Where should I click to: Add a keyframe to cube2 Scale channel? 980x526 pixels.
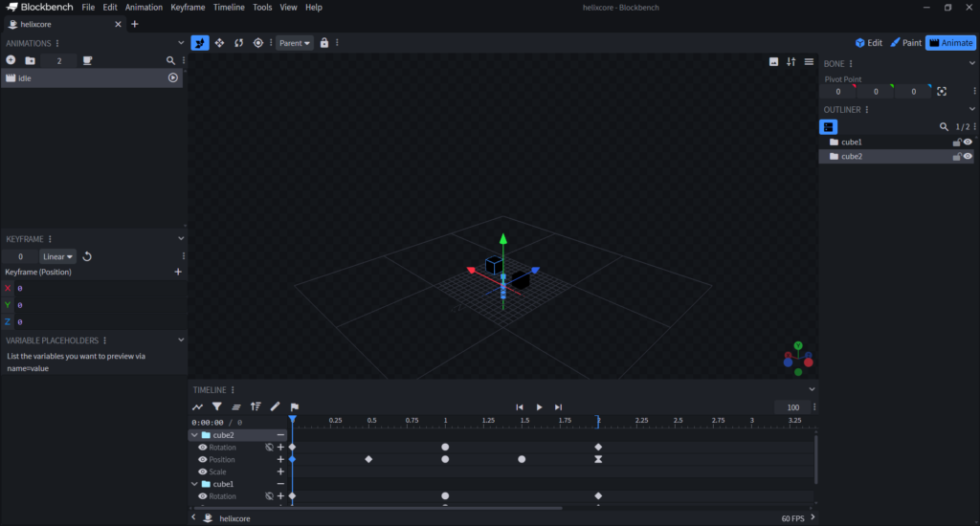tap(280, 471)
